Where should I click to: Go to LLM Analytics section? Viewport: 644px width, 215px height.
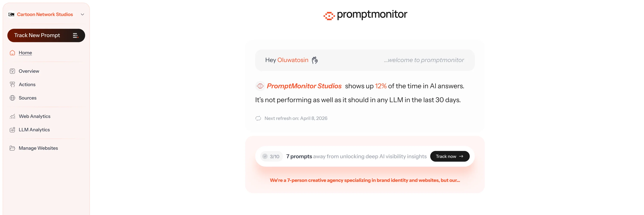[x=34, y=130]
